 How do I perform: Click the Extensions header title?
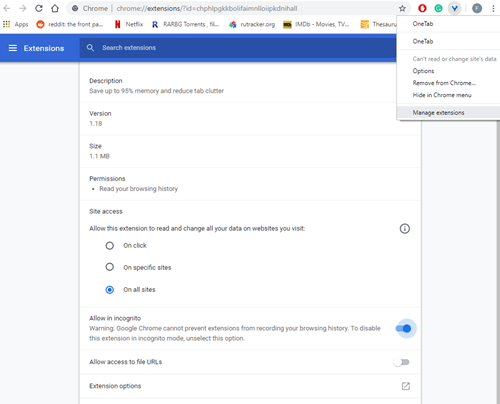coord(44,48)
